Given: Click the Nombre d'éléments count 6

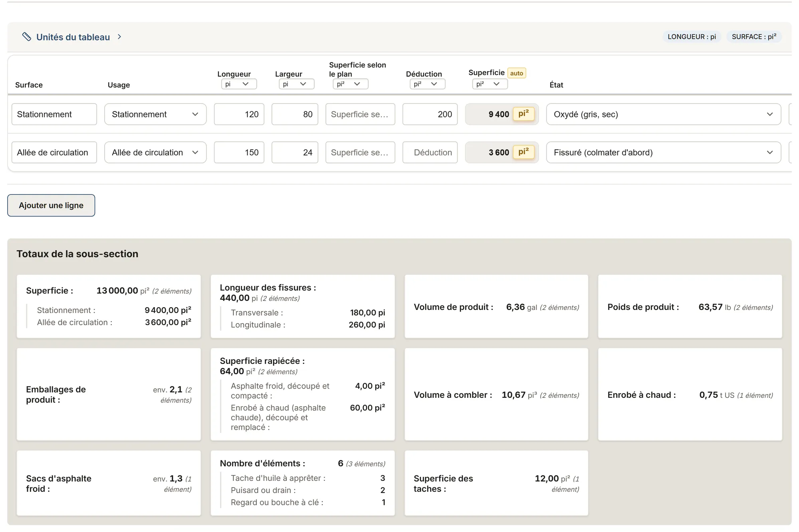Looking at the screenshot, I should 340,463.
